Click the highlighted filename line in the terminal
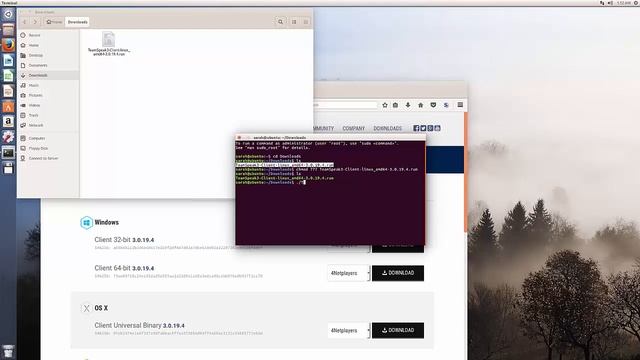 click(284, 165)
